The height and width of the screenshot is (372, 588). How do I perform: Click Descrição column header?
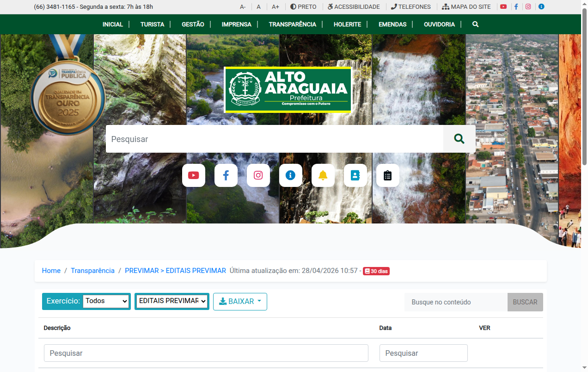click(x=57, y=328)
